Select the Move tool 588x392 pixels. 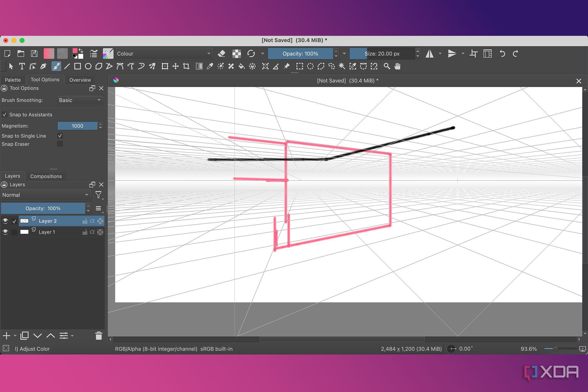176,66
